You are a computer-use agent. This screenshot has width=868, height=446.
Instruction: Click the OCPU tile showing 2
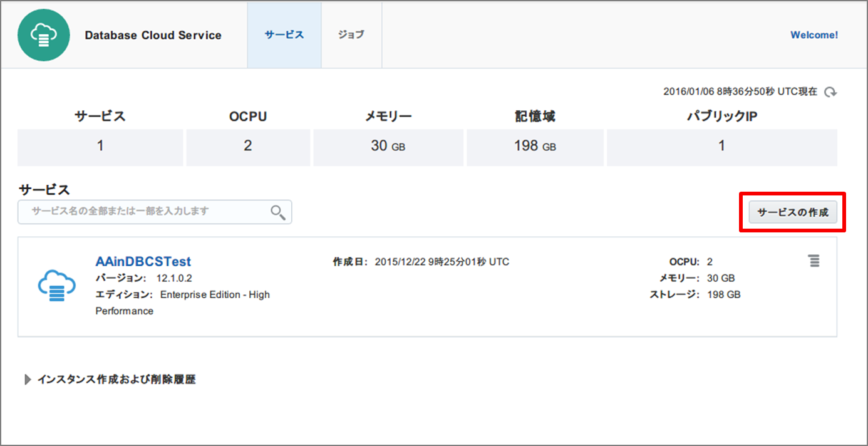(x=248, y=147)
